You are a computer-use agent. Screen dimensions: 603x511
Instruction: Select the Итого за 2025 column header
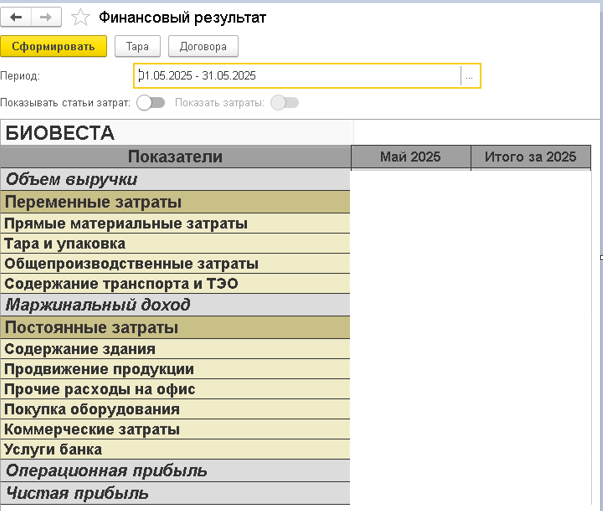click(530, 157)
